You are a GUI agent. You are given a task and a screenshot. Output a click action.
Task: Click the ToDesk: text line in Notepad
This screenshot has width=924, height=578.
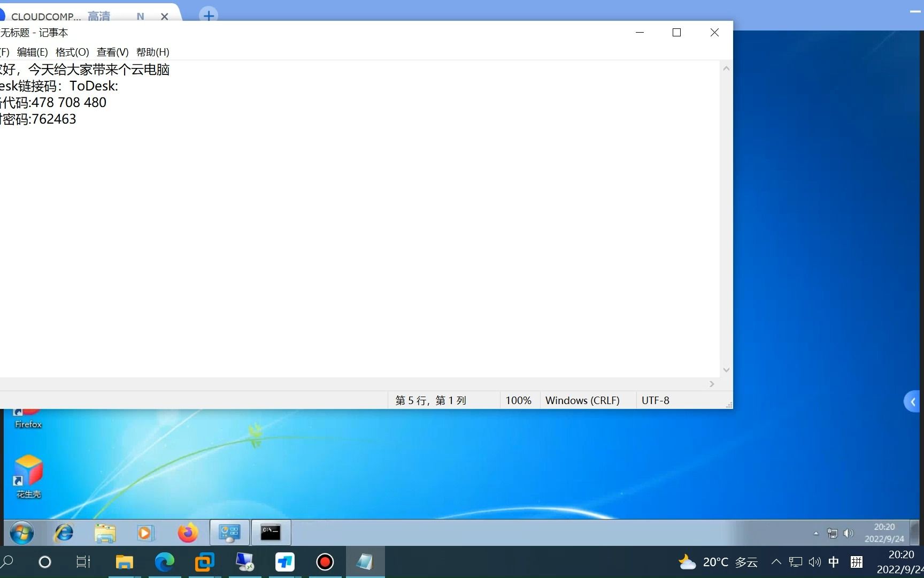(59, 86)
